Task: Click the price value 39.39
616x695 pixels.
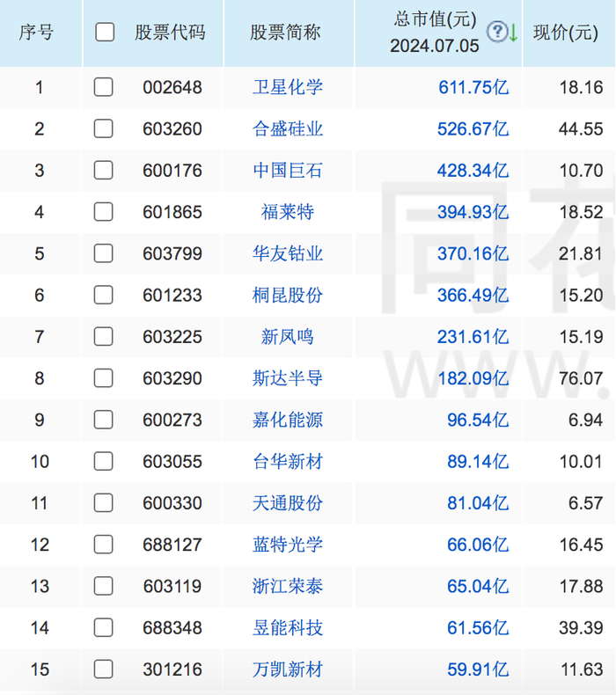Action: [x=581, y=628]
